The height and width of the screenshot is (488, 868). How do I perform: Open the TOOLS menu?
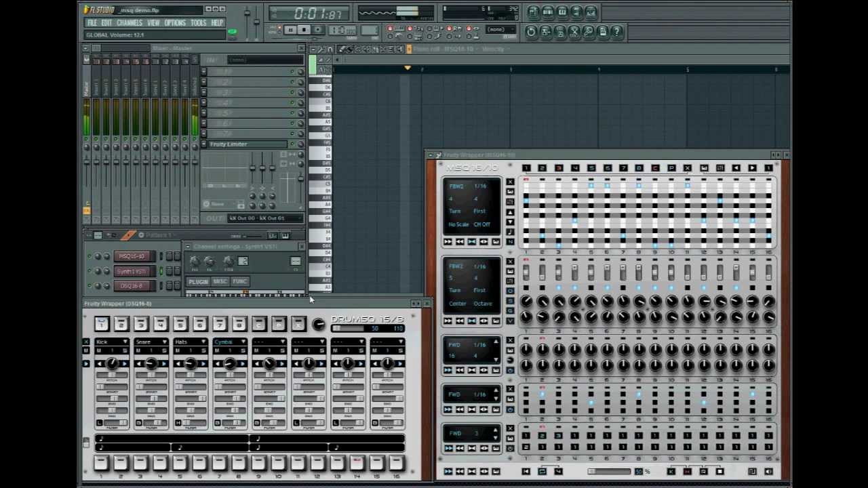click(199, 22)
